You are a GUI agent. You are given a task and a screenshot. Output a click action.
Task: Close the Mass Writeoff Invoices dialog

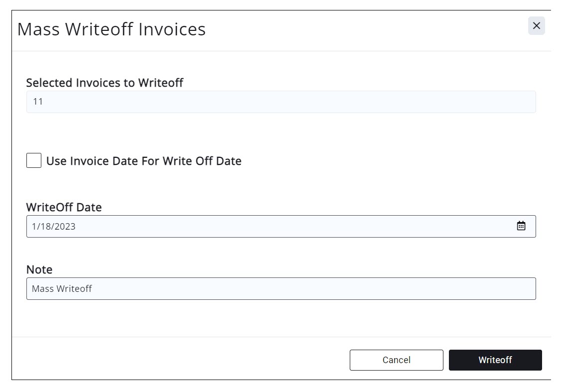point(536,26)
